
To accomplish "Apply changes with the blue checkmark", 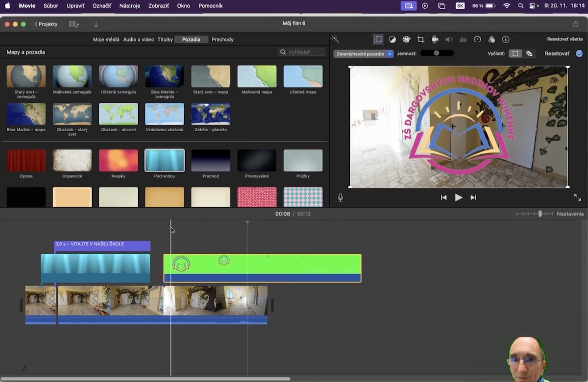I will point(579,53).
